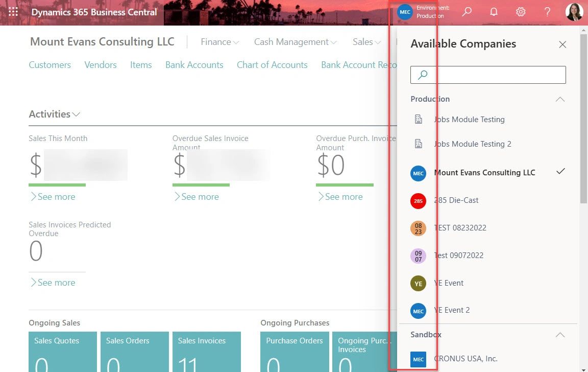Open the Sales menu
The height and width of the screenshot is (372, 588).
367,42
